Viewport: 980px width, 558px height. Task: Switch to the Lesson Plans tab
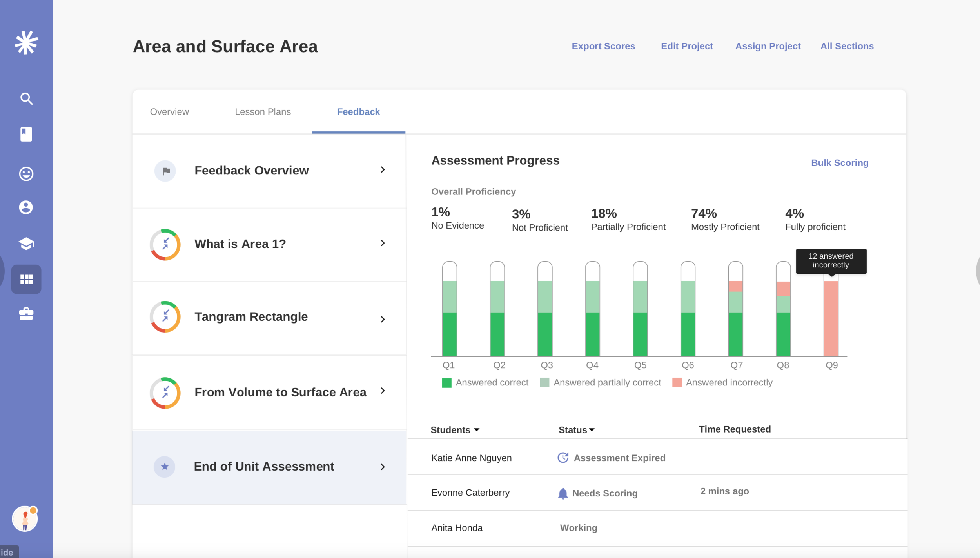pyautogui.click(x=263, y=112)
